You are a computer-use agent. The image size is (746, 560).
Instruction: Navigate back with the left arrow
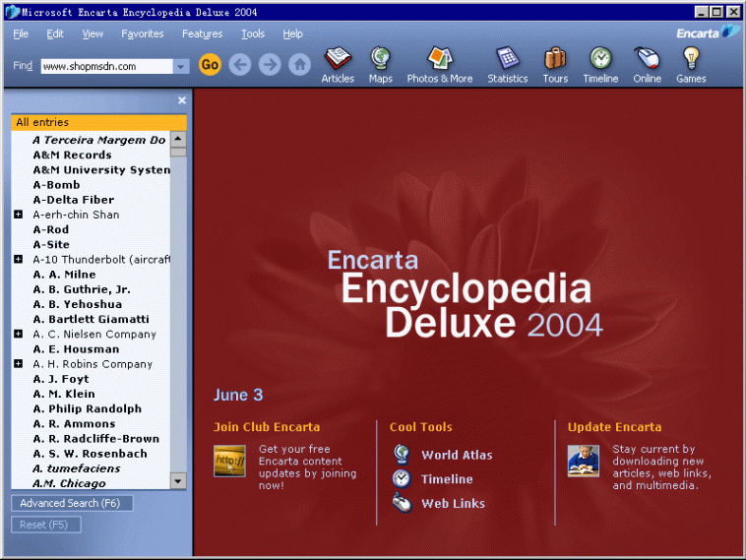[240, 65]
